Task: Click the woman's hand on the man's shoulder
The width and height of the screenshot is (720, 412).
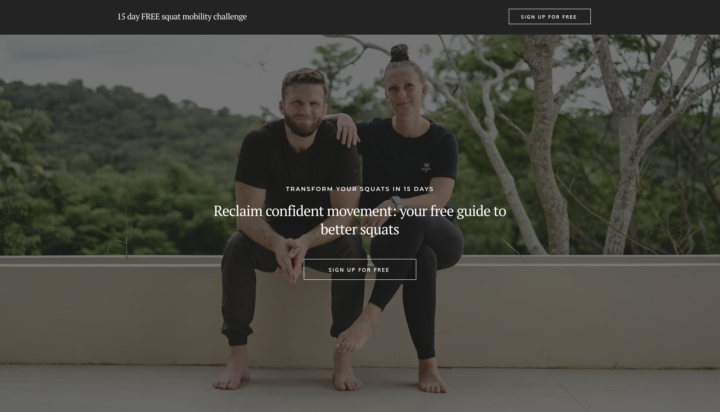Action: pyautogui.click(x=347, y=131)
